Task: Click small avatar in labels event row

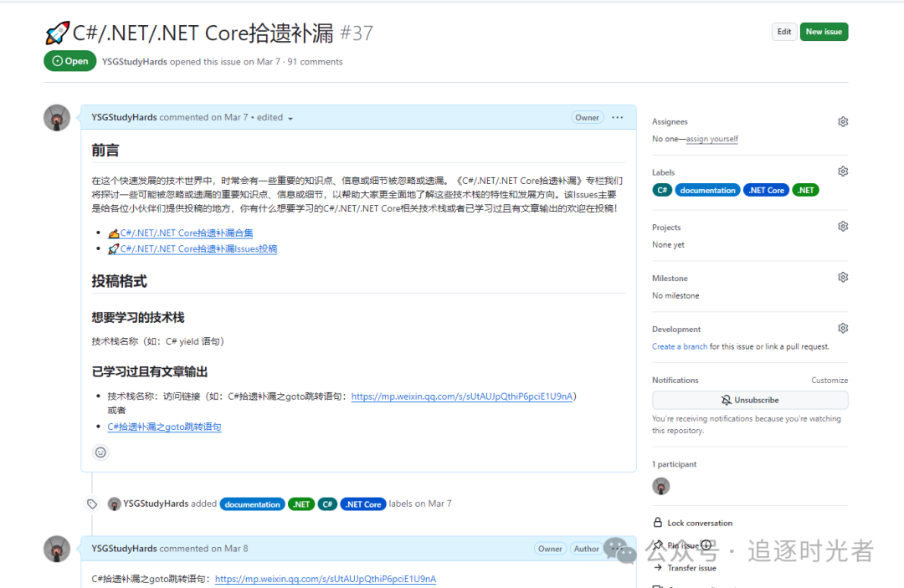Action: coord(114,504)
